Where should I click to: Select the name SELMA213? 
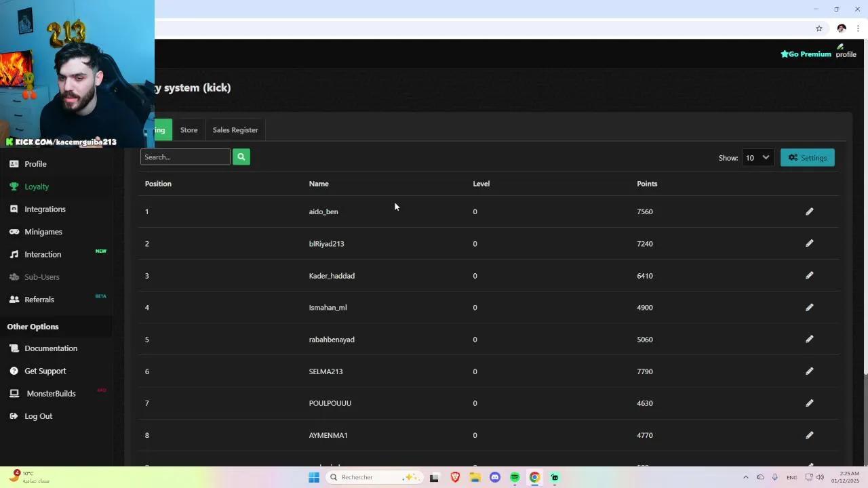[326, 371]
